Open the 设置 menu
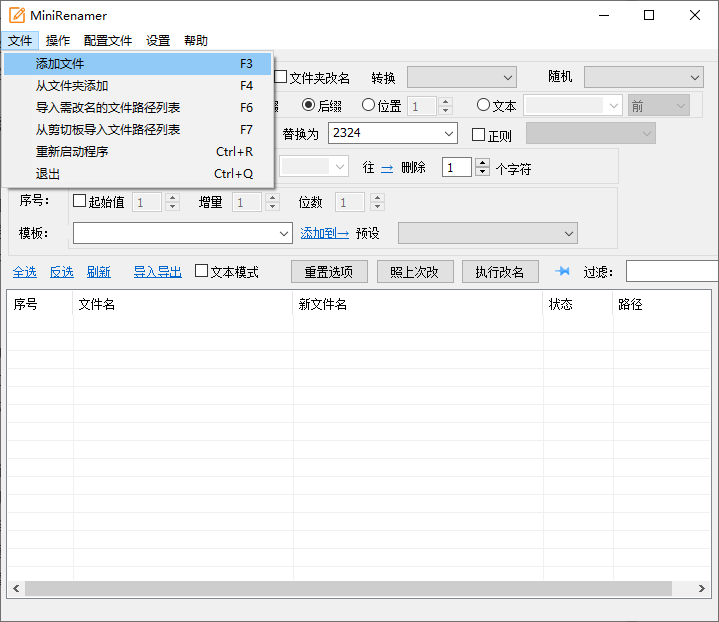Viewport: 719px width, 622px height. tap(158, 40)
